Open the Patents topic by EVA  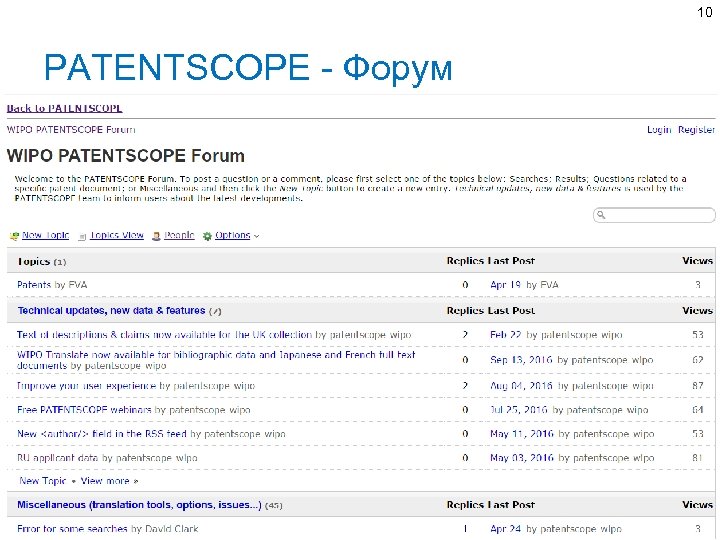(x=35, y=285)
